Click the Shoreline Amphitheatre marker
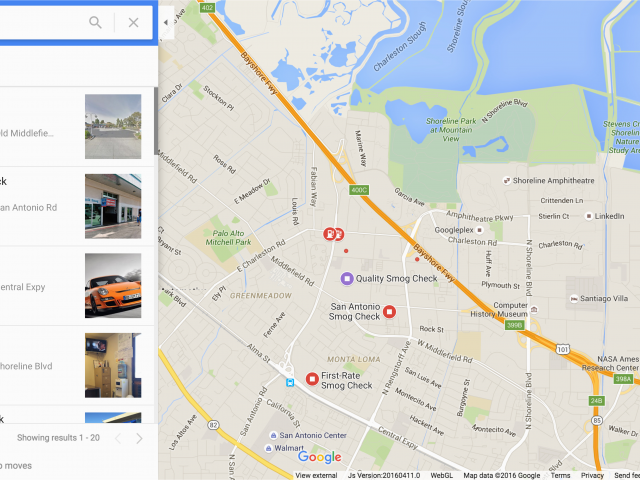The width and height of the screenshot is (640, 480). (507, 180)
